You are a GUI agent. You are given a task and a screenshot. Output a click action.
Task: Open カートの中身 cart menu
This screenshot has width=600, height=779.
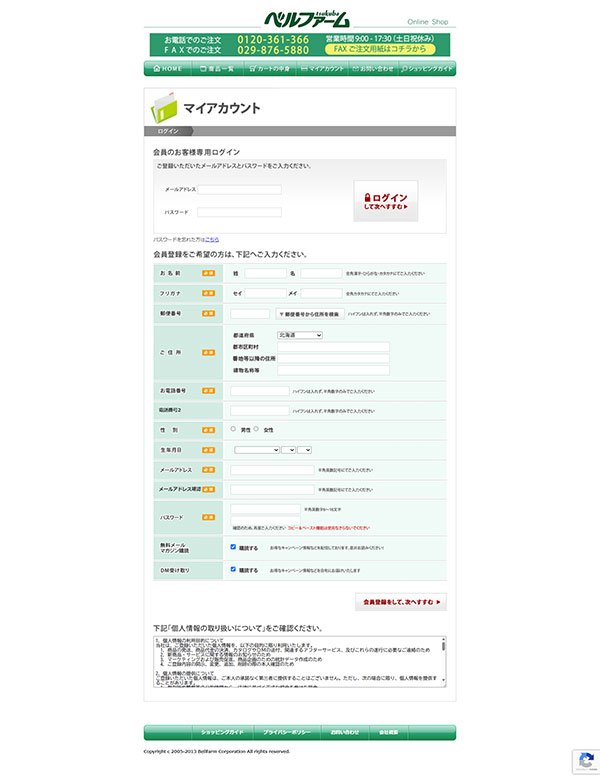pyautogui.click(x=270, y=69)
